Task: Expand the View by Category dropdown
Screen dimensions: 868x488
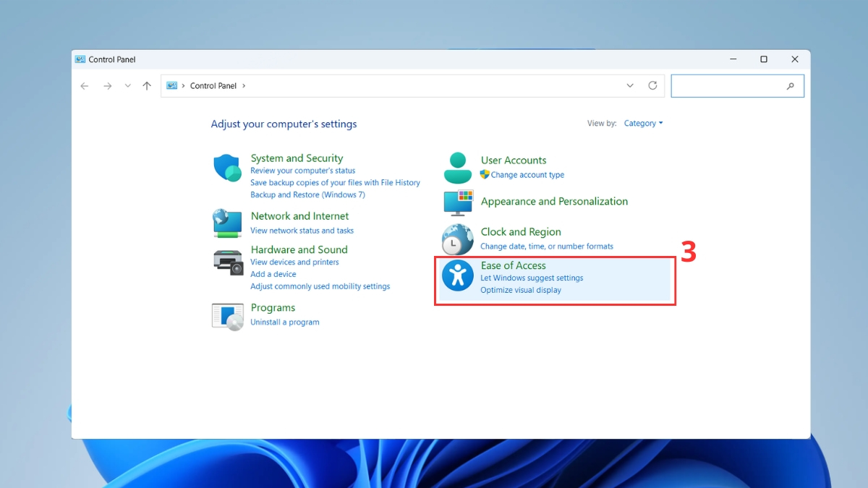Action: (x=643, y=124)
